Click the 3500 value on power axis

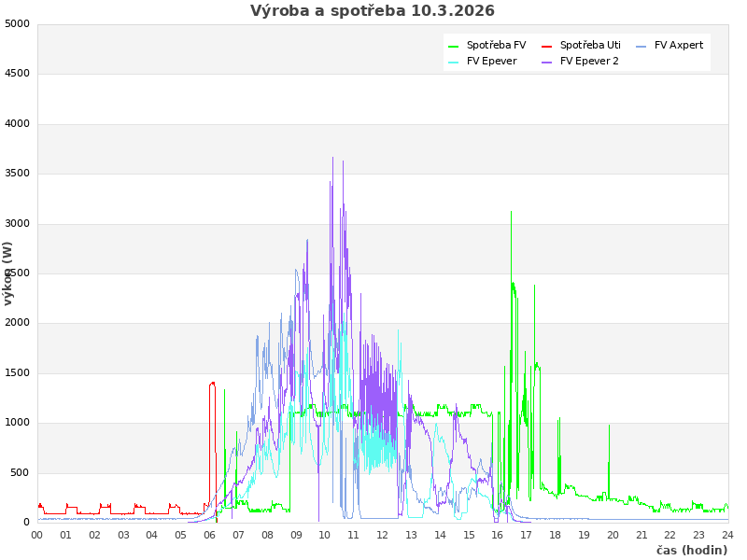coord(17,174)
